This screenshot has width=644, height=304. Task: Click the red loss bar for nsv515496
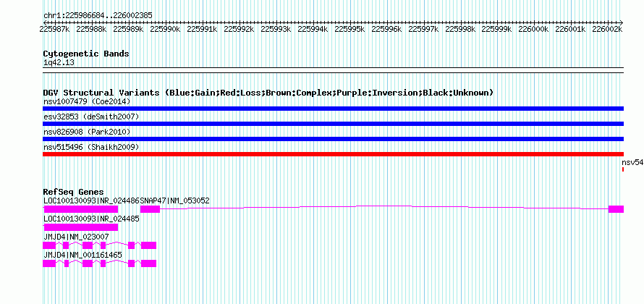[x=333, y=154]
